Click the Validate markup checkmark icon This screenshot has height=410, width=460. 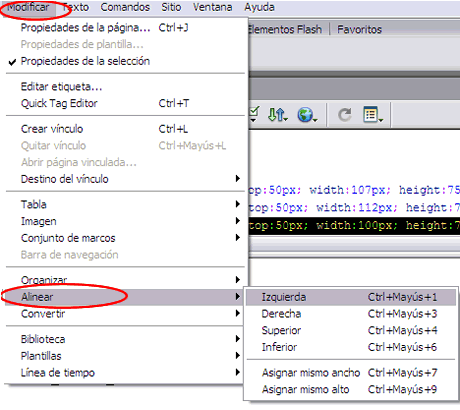point(254,114)
